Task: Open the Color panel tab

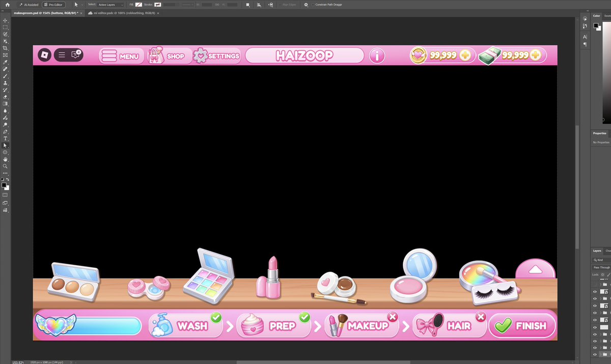Action: [x=596, y=16]
